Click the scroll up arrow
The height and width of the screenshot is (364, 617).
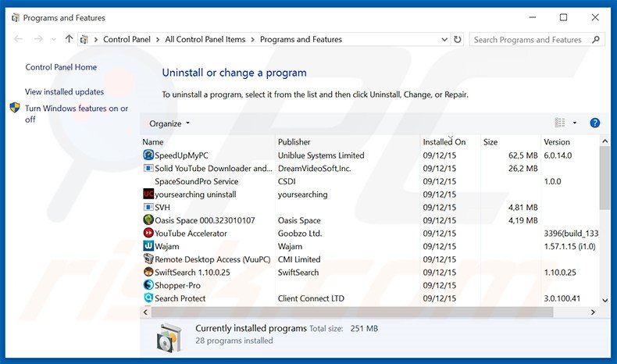click(605, 141)
